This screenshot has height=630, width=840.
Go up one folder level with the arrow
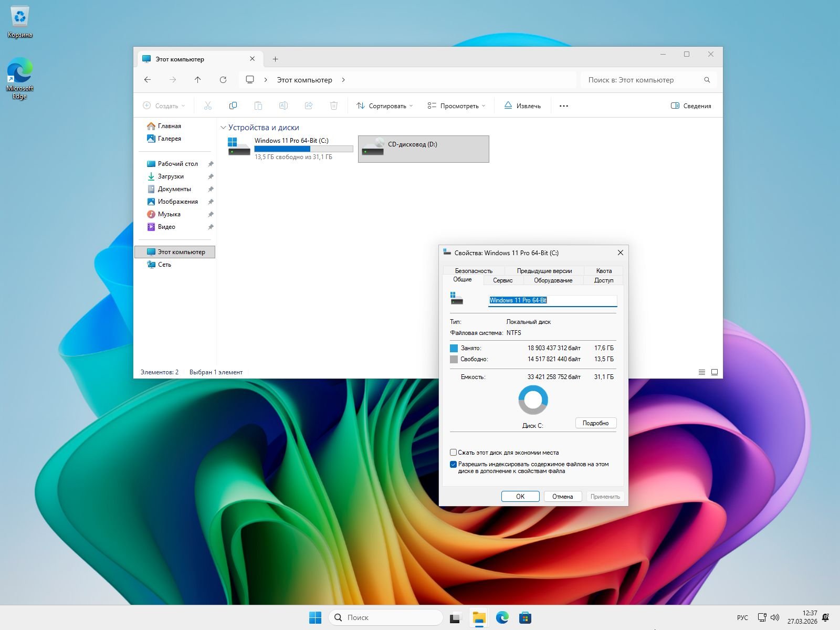(197, 80)
